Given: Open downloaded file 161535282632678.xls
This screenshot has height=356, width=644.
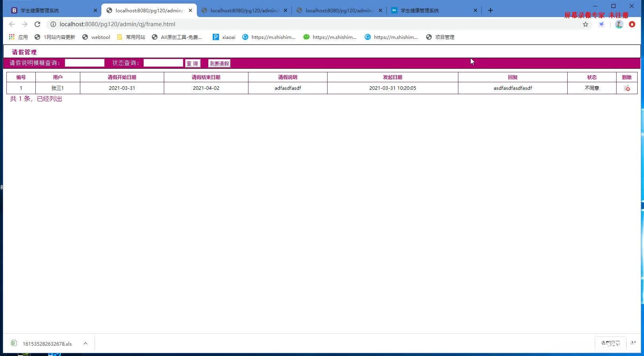Looking at the screenshot, I should pos(47,344).
